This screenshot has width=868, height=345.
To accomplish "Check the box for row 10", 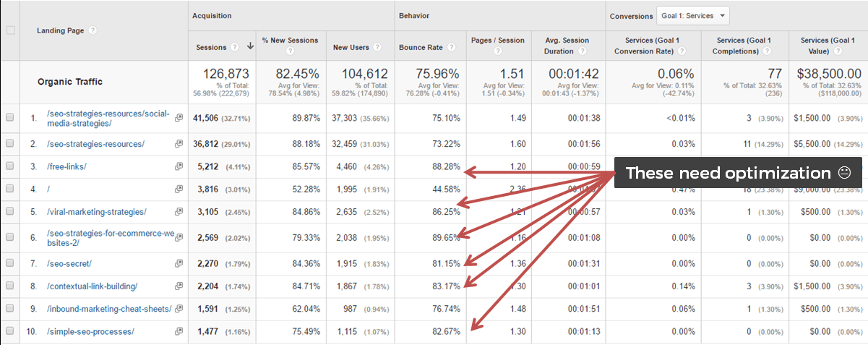I will [x=9, y=332].
